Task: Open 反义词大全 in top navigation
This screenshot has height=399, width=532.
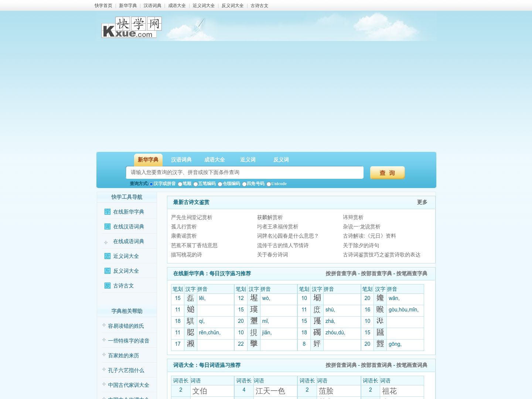Action: pyautogui.click(x=233, y=6)
